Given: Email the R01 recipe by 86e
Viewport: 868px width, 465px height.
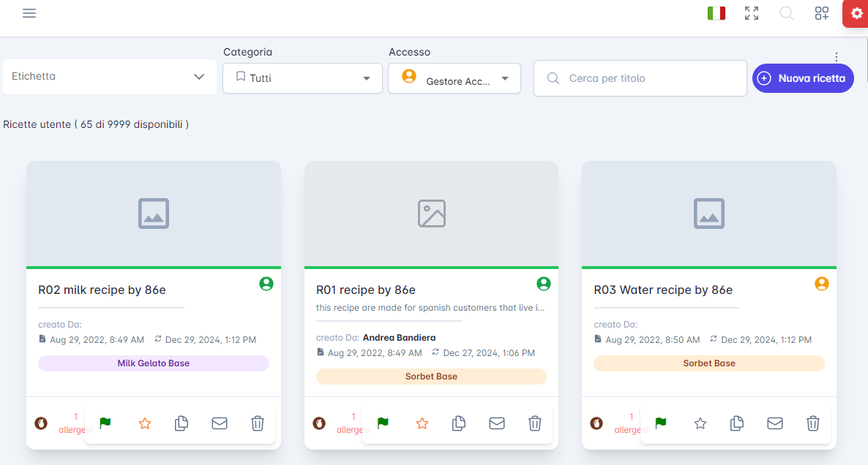Looking at the screenshot, I should click(497, 423).
